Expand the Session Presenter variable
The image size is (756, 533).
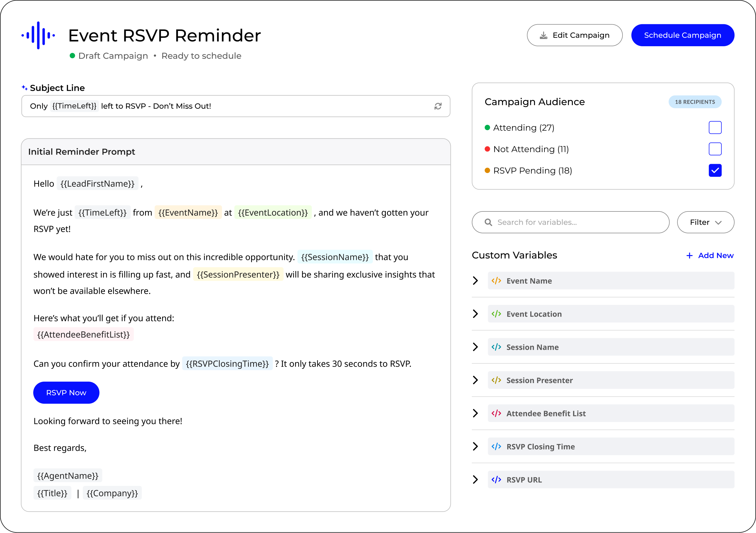pyautogui.click(x=475, y=380)
